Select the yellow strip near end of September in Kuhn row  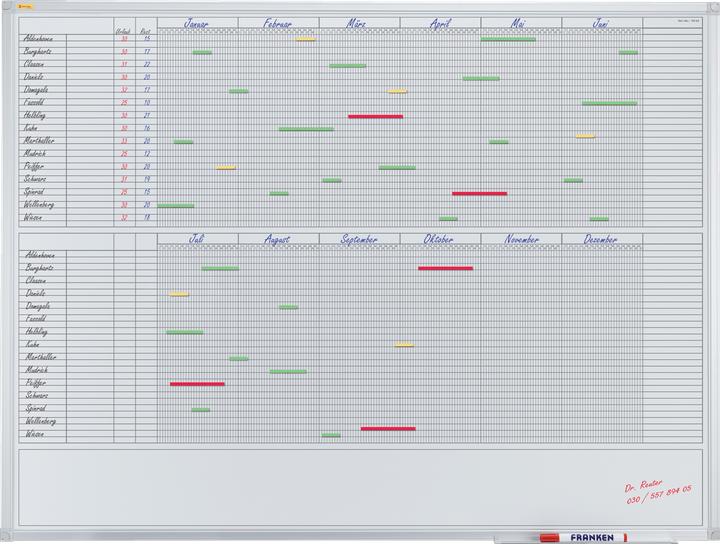pos(405,345)
